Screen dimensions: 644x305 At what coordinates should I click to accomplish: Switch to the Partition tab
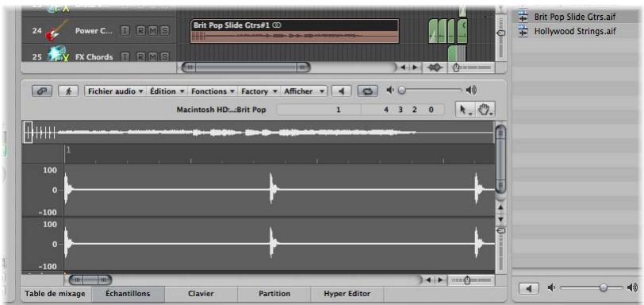point(274,294)
